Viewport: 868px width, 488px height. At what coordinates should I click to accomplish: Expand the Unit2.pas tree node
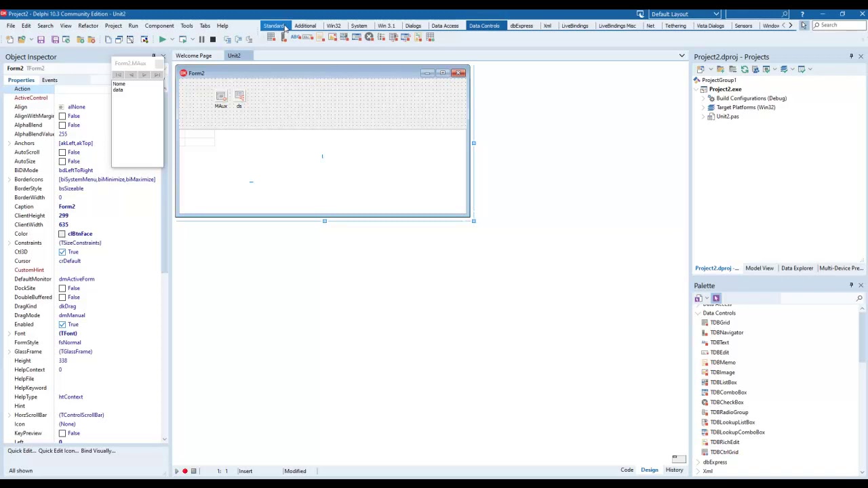tap(703, 117)
